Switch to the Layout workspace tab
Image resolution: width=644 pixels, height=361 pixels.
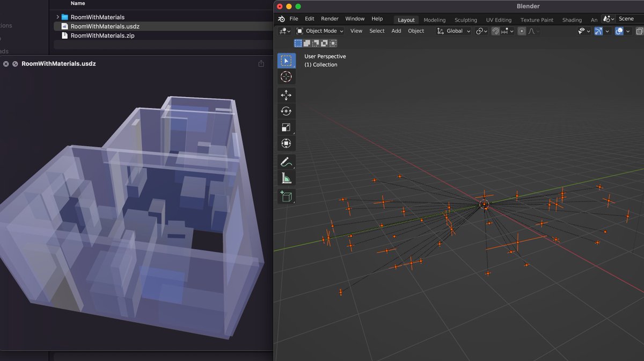tap(406, 20)
